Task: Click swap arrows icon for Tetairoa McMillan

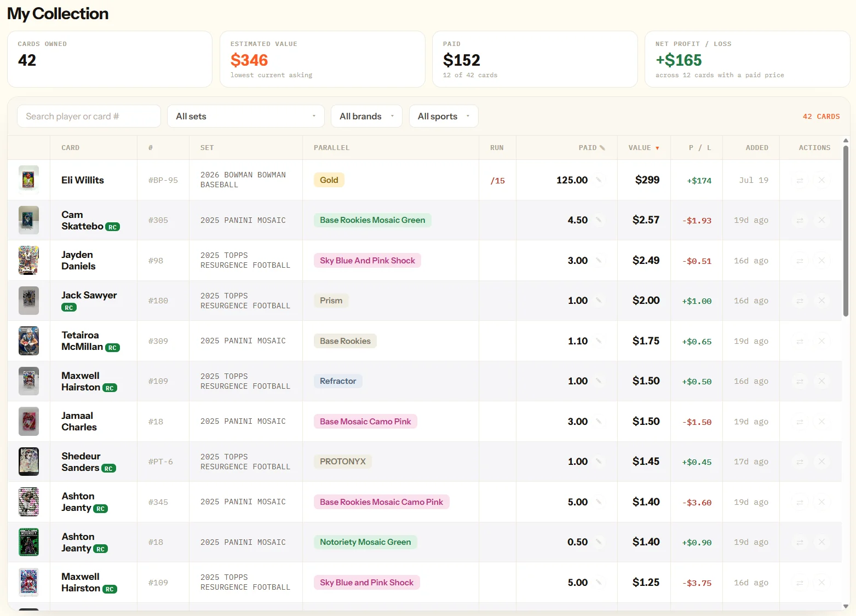Action: tap(800, 341)
